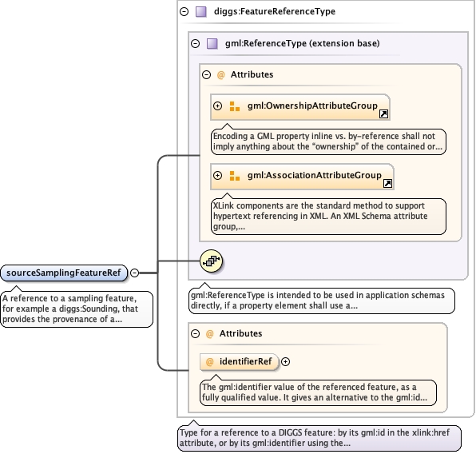The width and height of the screenshot is (476, 454).
Task: Click lower Attributes heading text
Action: tap(240, 333)
